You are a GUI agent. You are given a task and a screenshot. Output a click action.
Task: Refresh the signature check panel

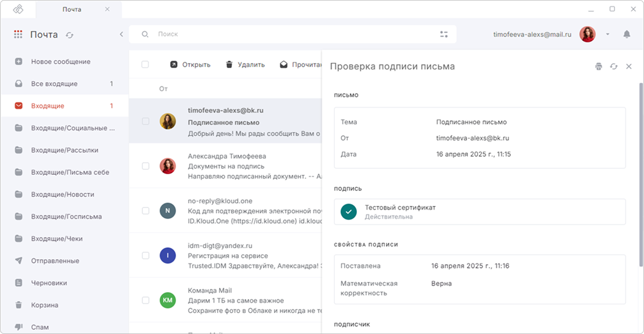point(614,66)
